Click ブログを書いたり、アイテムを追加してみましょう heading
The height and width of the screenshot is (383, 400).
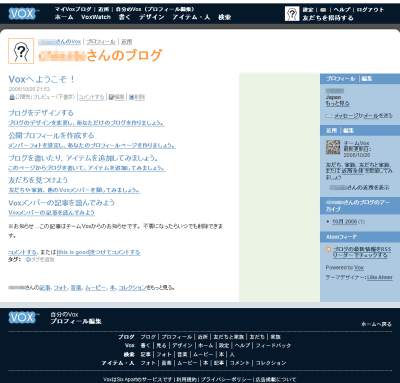coord(83,158)
